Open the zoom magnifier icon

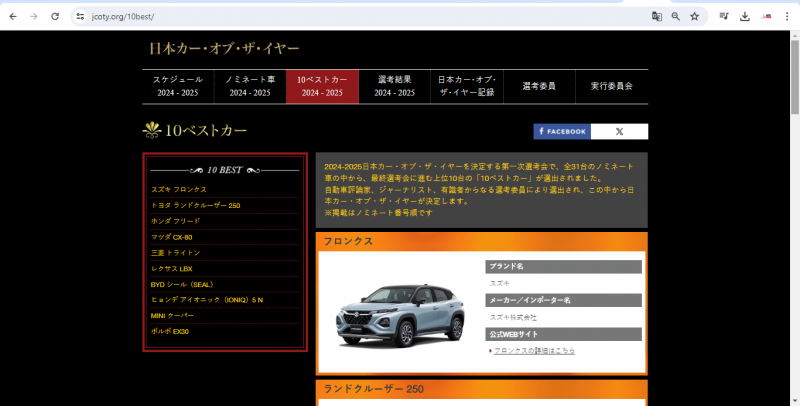point(675,17)
